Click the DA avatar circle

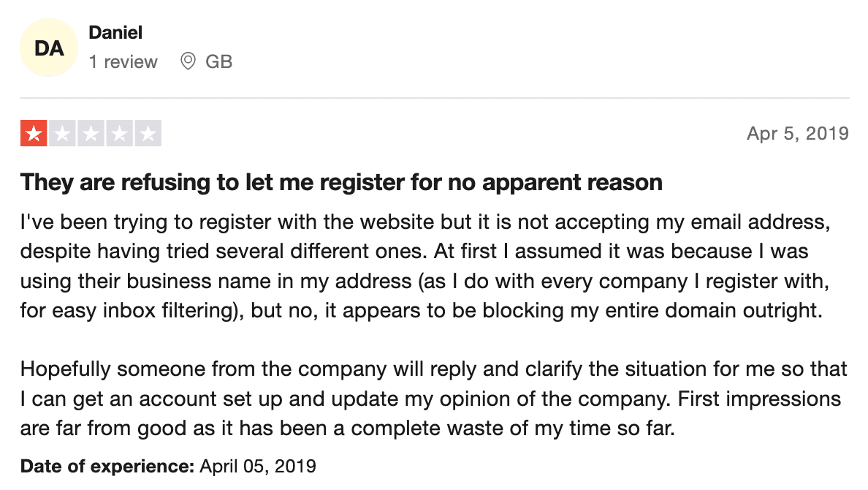49,48
